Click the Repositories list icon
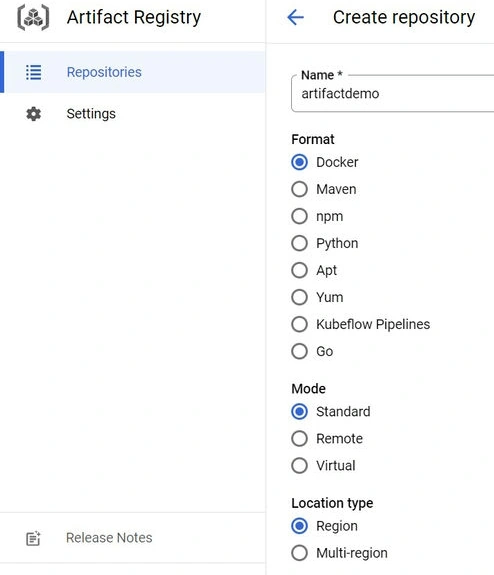This screenshot has width=494, height=575. click(x=33, y=72)
